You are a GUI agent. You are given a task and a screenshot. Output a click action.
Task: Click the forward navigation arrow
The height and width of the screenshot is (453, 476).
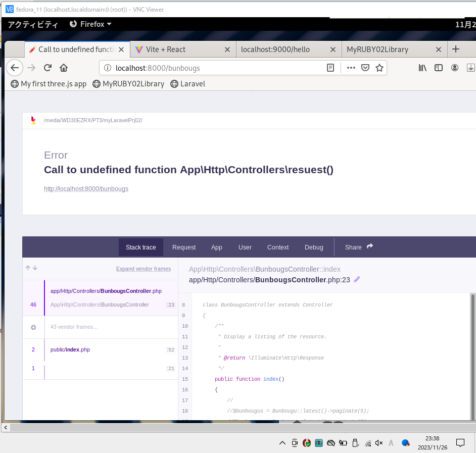[x=31, y=68]
